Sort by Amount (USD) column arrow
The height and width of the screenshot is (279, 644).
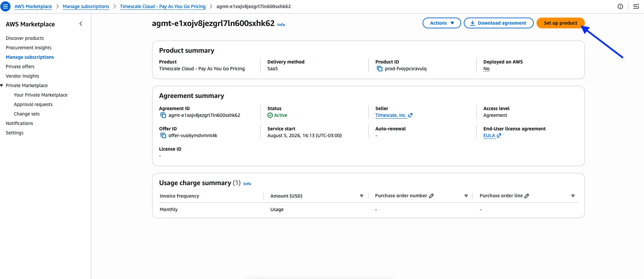click(x=362, y=196)
